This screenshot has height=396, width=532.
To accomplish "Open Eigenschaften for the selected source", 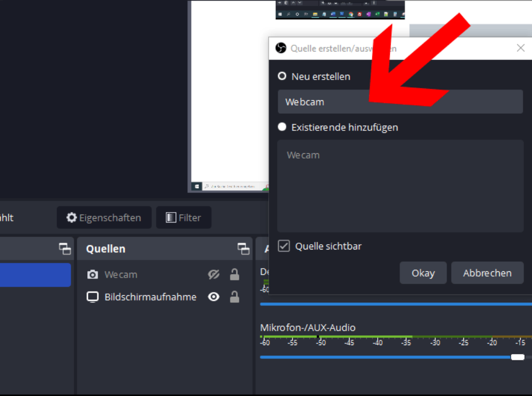I will (104, 217).
